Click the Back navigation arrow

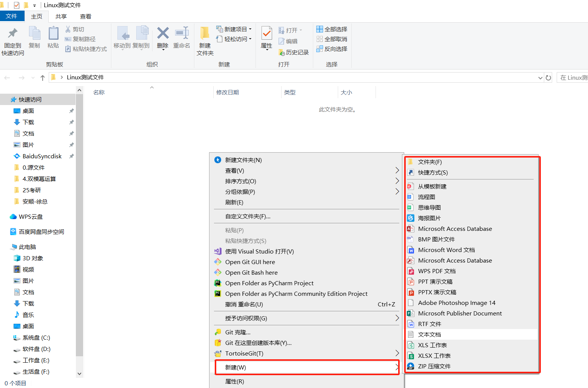coord(7,77)
